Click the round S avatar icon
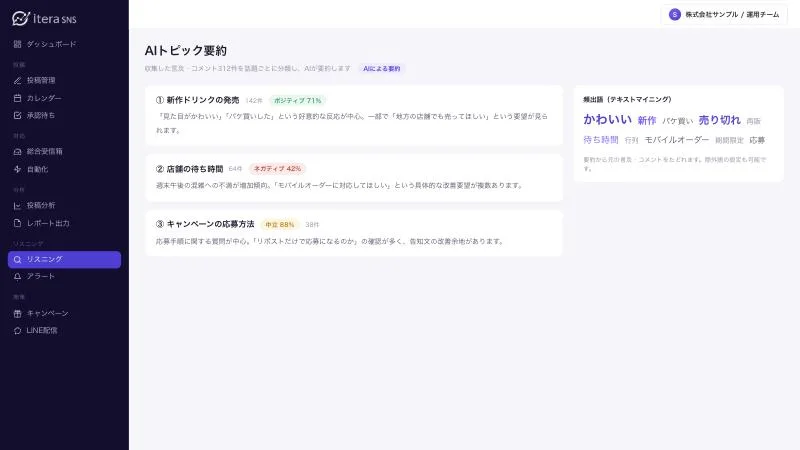 674,15
